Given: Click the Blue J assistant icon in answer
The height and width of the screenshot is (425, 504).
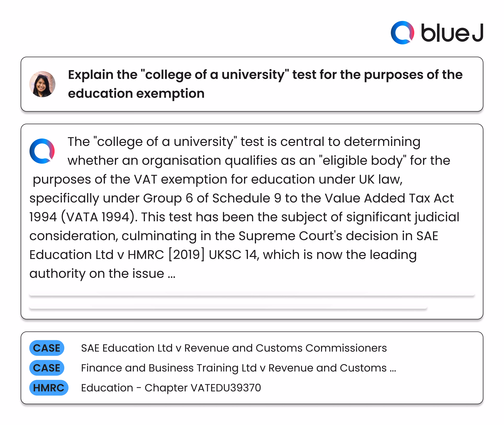Looking at the screenshot, I should pyautogui.click(x=42, y=151).
